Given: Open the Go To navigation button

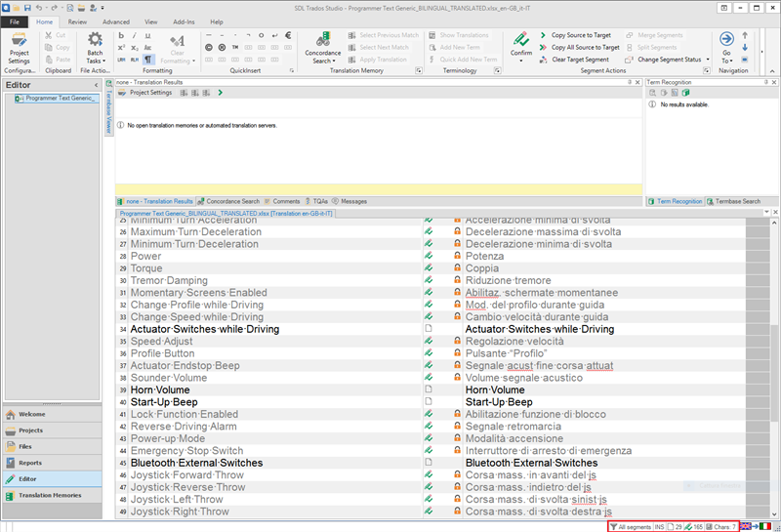Looking at the screenshot, I should [726, 48].
